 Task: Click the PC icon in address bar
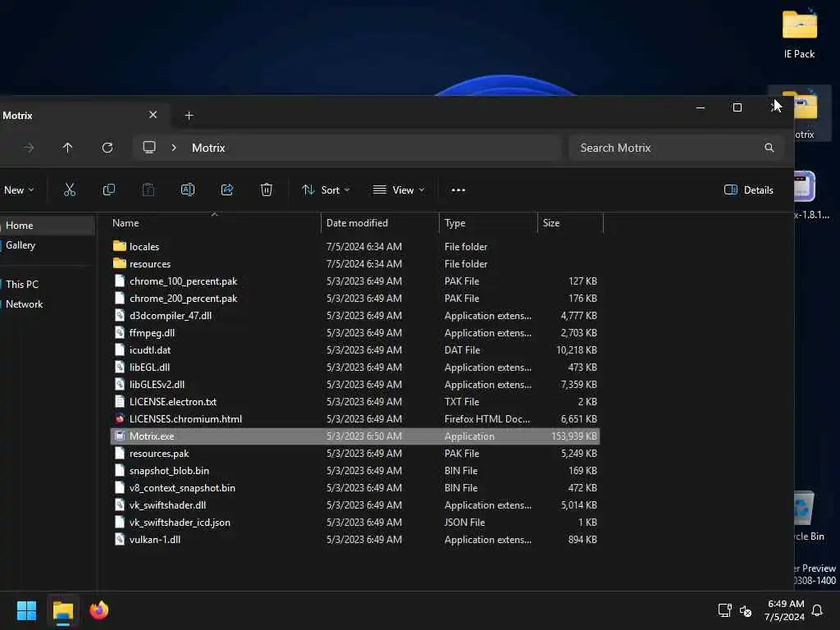pos(149,148)
